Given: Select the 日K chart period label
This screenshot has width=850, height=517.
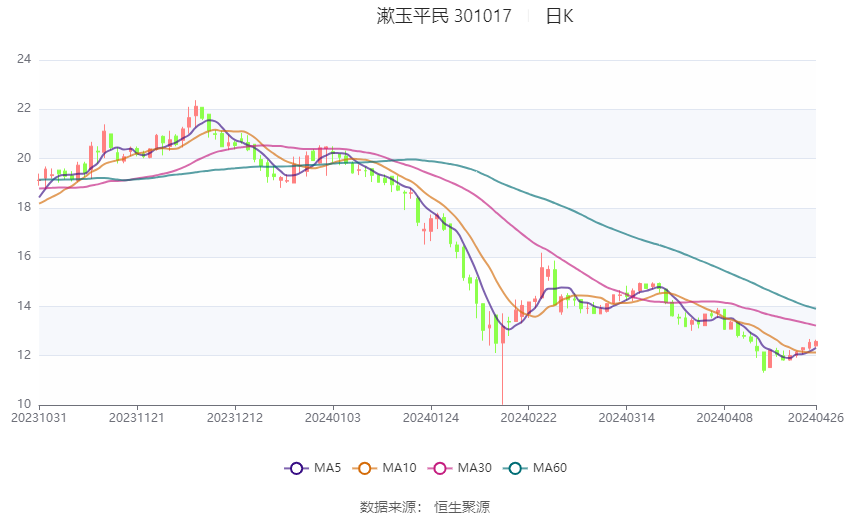Looking at the screenshot, I should pyautogui.click(x=559, y=16).
